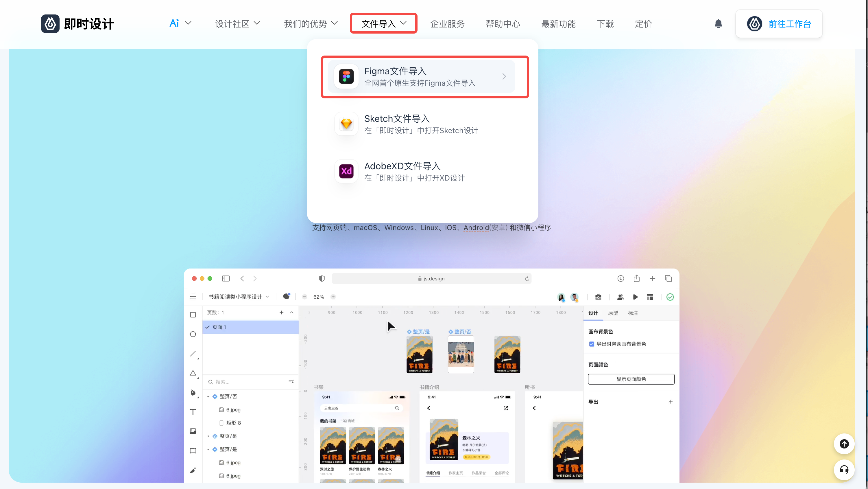The width and height of the screenshot is (868, 489).
Task: Open the 文件导入 dropdown menu
Action: click(x=383, y=24)
